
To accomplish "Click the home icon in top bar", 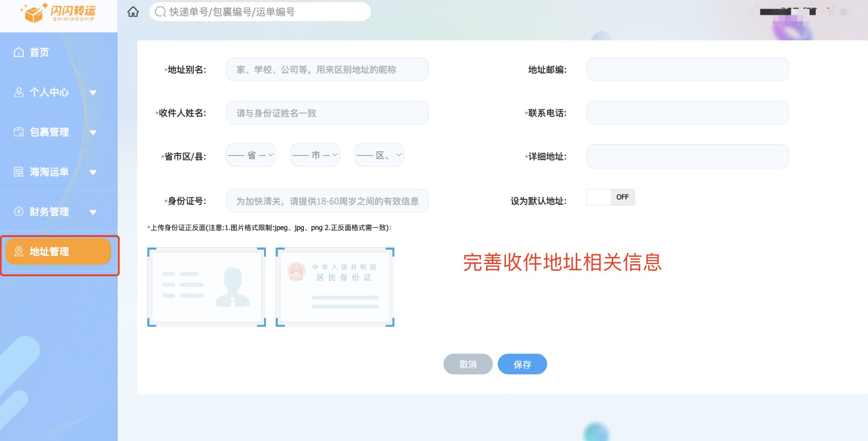I will pyautogui.click(x=133, y=12).
